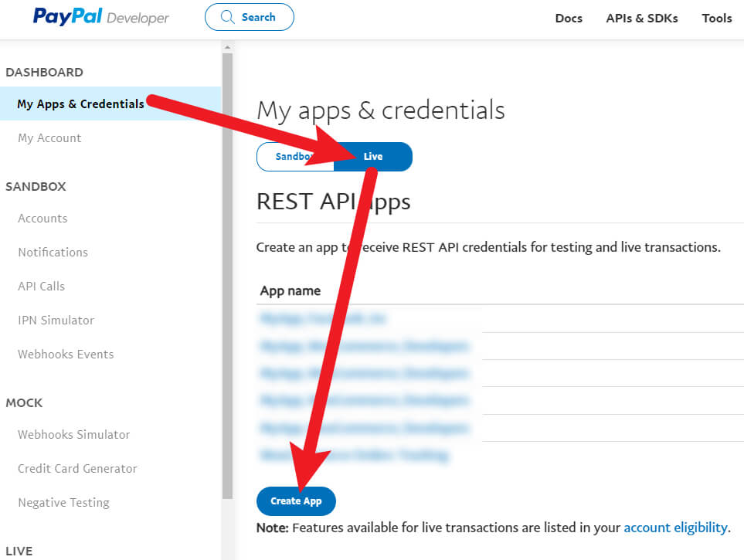
Task: Open the first blurred app in list
Action: point(323,318)
